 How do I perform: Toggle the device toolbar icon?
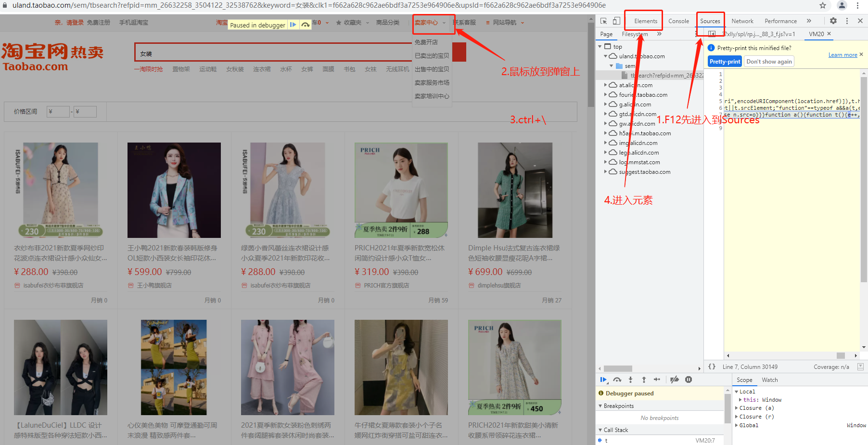(x=616, y=21)
